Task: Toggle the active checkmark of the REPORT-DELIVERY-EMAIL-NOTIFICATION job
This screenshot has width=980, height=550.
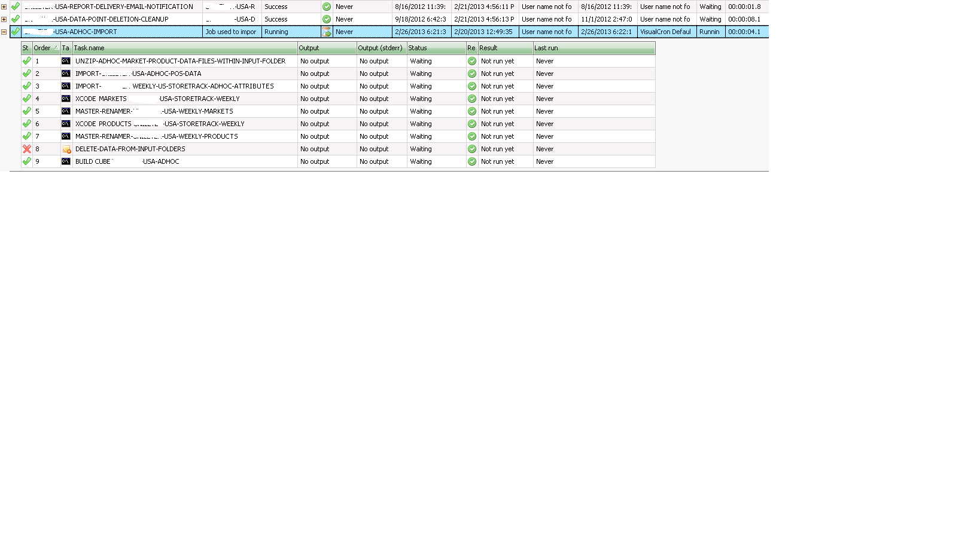Action: pyautogui.click(x=16, y=7)
